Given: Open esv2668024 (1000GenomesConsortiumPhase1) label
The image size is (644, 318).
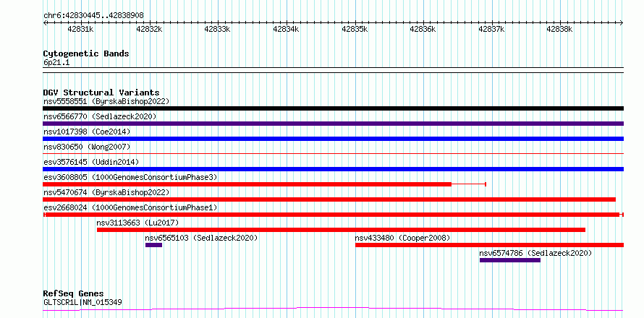Looking at the screenshot, I should [130, 207].
